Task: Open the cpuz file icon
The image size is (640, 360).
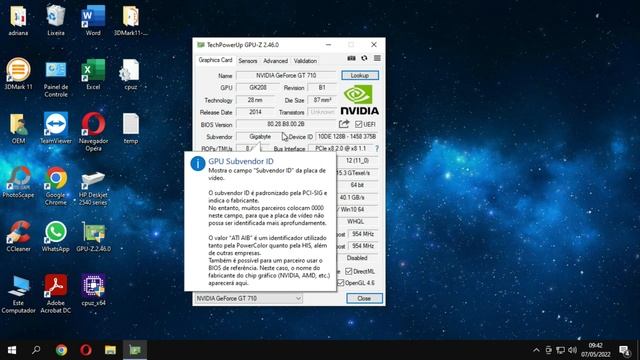Action: [131, 74]
